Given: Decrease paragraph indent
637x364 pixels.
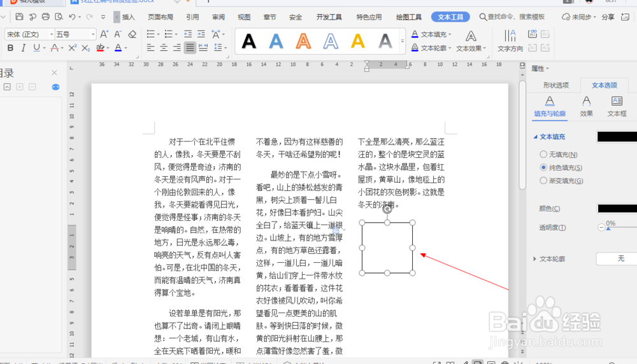Looking at the screenshot, I should tap(188, 34).
